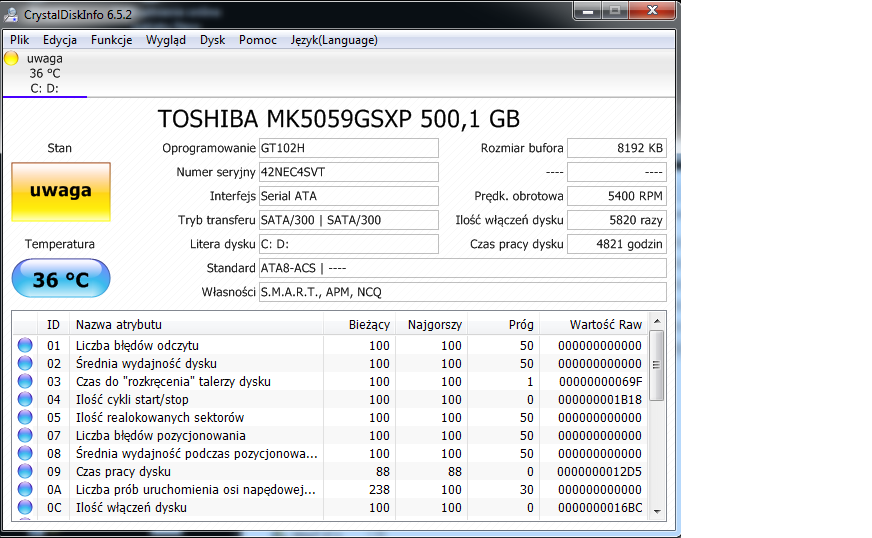Click the Najgorszy column header

point(432,324)
